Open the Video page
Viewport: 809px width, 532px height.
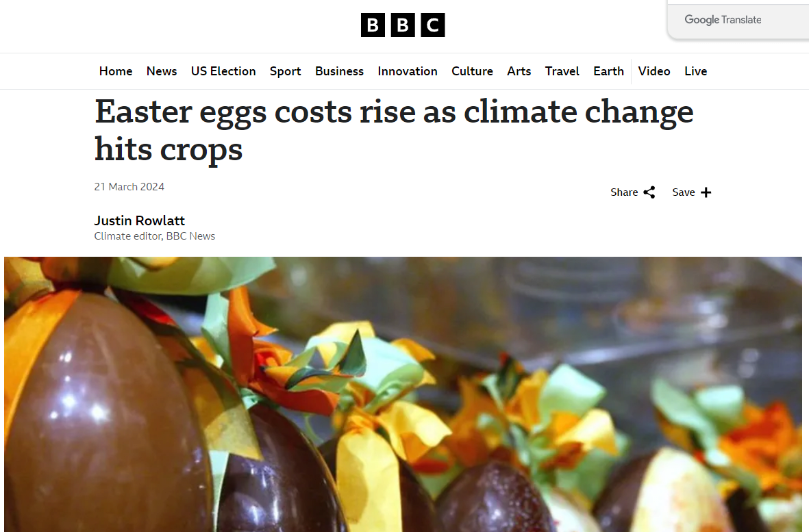[x=654, y=71]
